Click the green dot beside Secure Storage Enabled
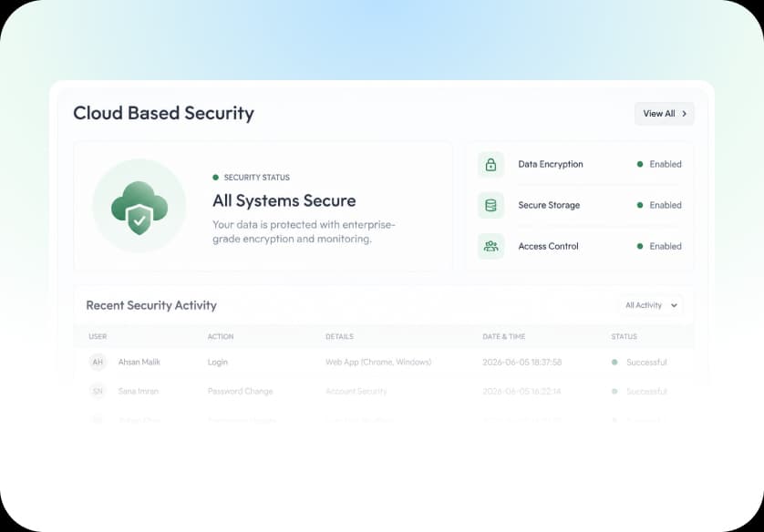This screenshot has width=764, height=532. click(x=640, y=205)
